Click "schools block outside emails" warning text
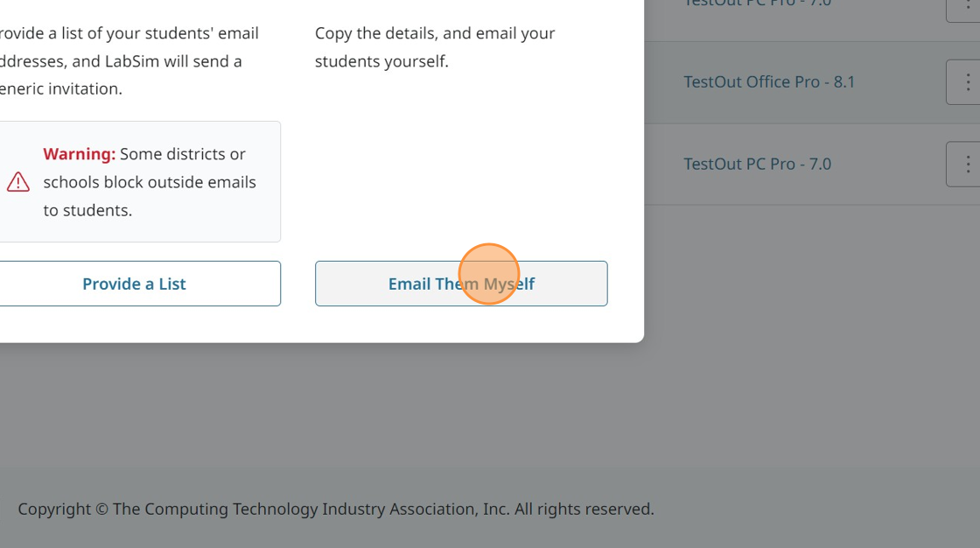The height and width of the screenshot is (548, 980). click(x=150, y=182)
